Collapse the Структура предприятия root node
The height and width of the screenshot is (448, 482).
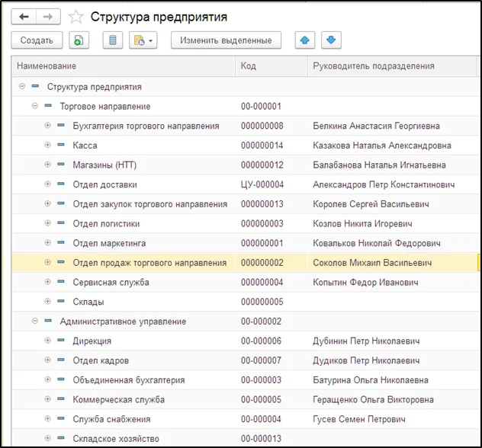(x=22, y=87)
